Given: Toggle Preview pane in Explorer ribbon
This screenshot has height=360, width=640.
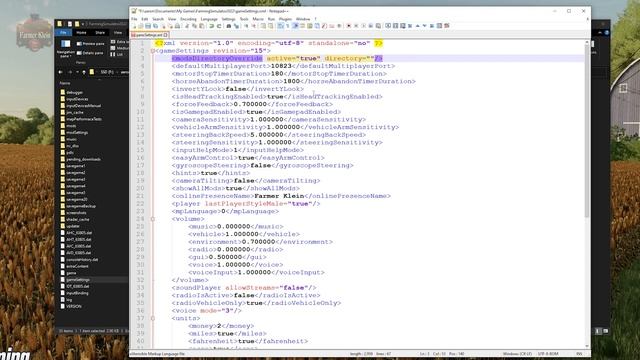Looking at the screenshot, I should (x=91, y=43).
